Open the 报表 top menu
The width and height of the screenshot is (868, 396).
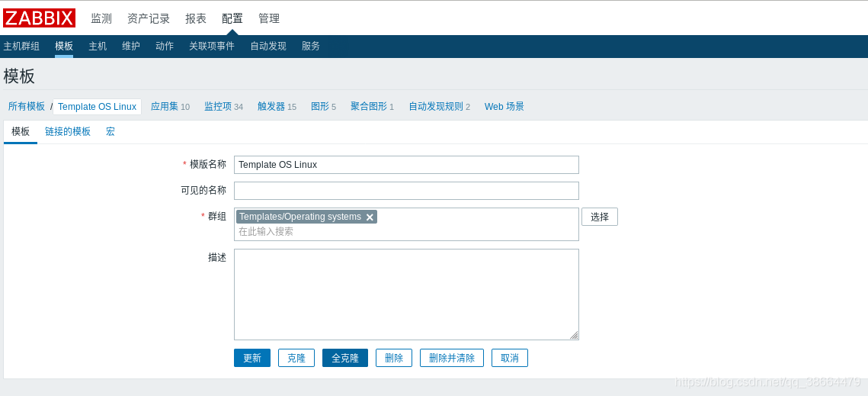point(196,18)
